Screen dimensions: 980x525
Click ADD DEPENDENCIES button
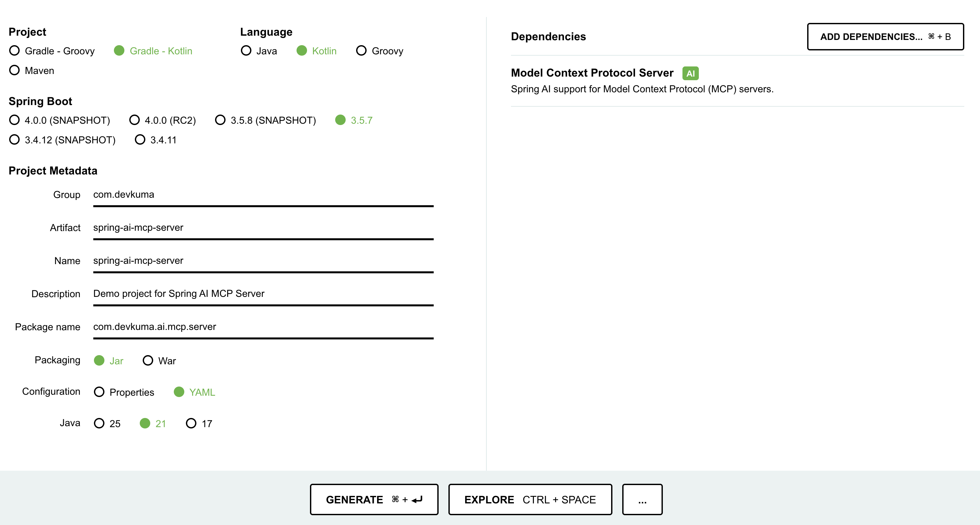coord(885,37)
